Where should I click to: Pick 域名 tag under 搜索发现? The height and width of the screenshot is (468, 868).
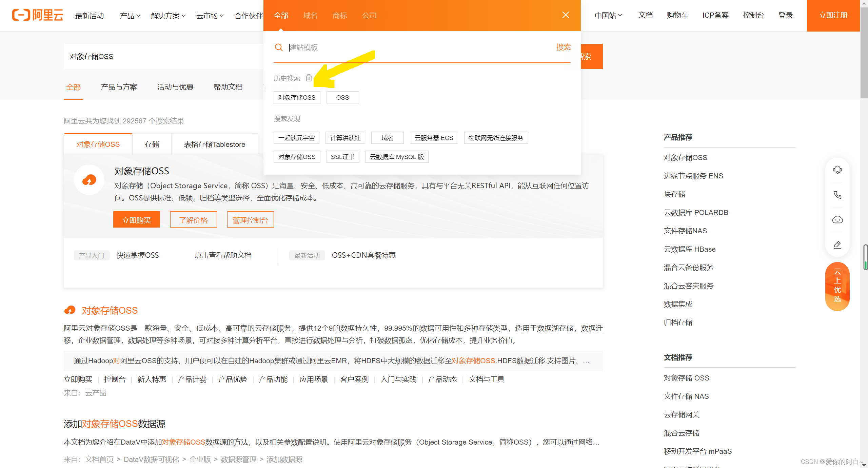(x=388, y=138)
